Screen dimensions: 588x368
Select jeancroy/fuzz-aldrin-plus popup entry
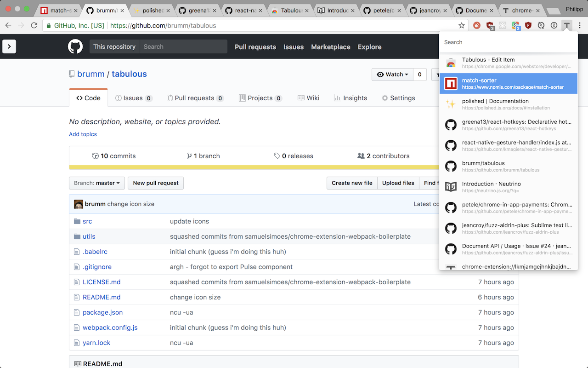(x=509, y=229)
